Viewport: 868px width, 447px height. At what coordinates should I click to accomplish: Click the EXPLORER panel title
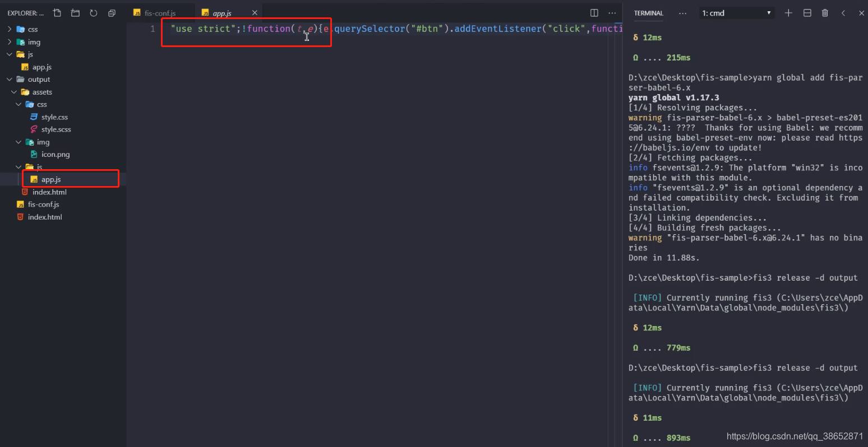(26, 13)
